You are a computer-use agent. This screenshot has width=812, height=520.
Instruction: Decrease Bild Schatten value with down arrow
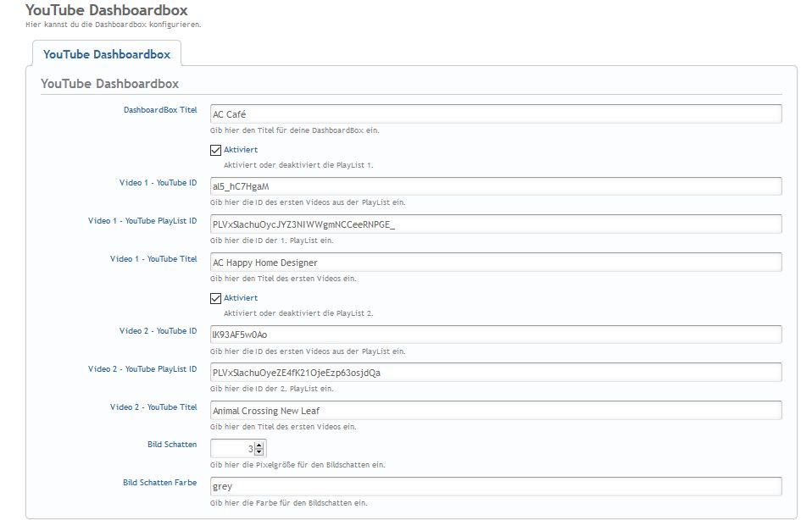pos(259,451)
